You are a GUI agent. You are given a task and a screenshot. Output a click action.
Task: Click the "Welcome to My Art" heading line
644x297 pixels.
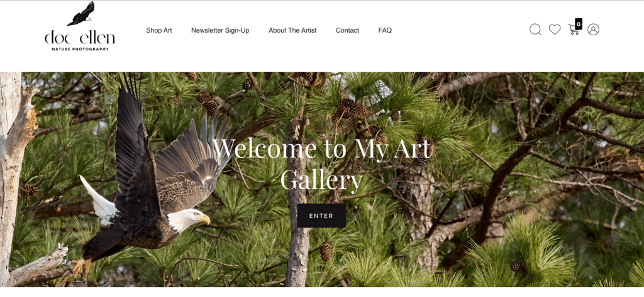323,148
